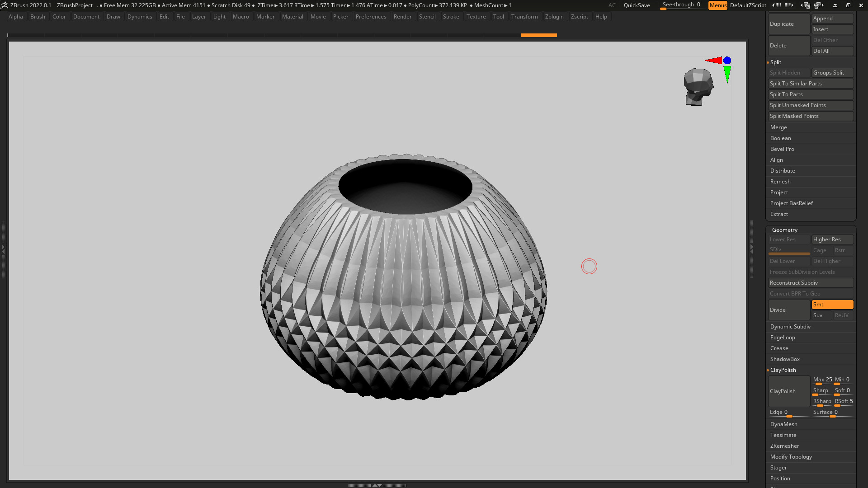This screenshot has width=868, height=488.
Task: Expand the Boolean section
Action: (781, 138)
